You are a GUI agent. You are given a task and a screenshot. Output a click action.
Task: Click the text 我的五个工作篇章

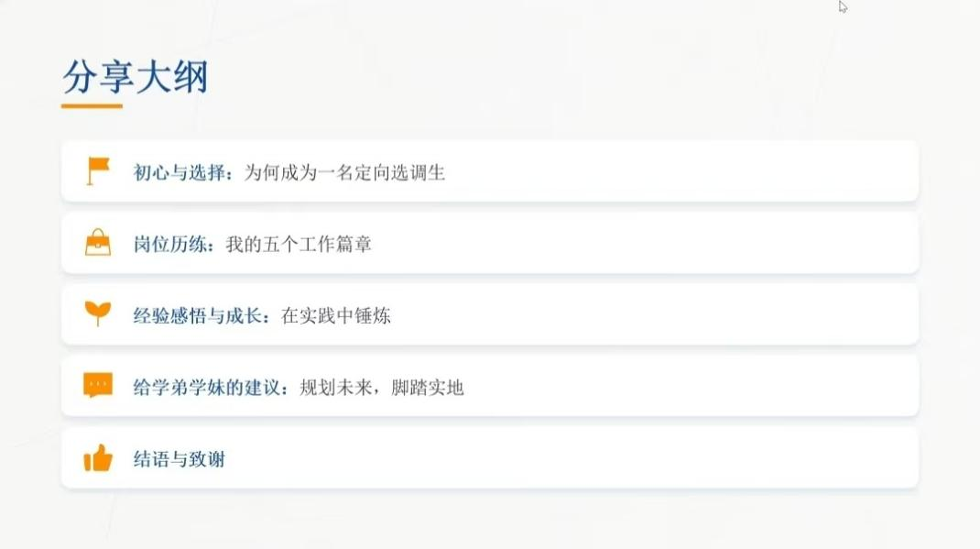[299, 244]
